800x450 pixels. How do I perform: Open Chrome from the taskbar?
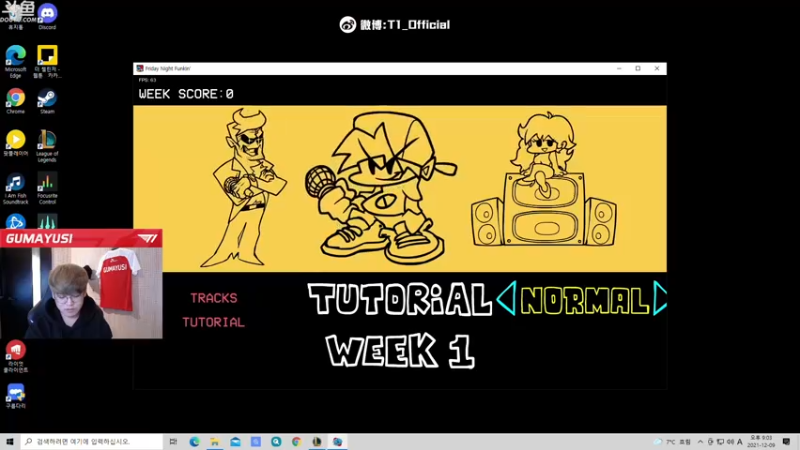tap(296, 442)
